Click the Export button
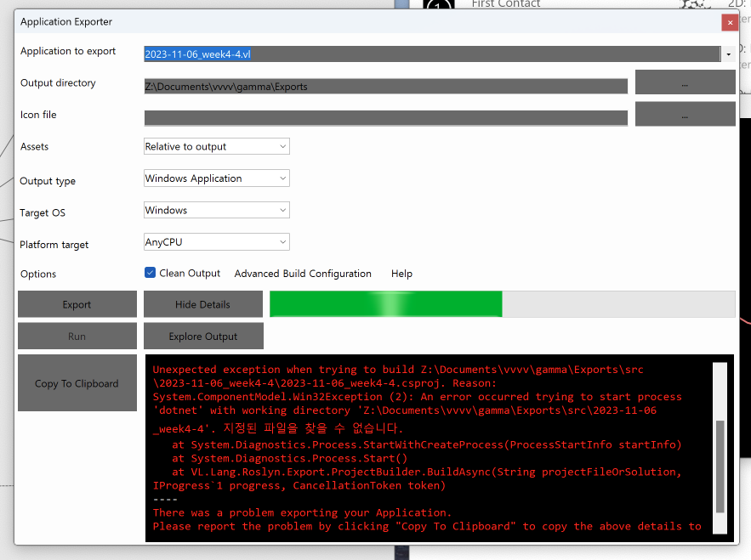This screenshot has height=560, width=751. (x=77, y=304)
